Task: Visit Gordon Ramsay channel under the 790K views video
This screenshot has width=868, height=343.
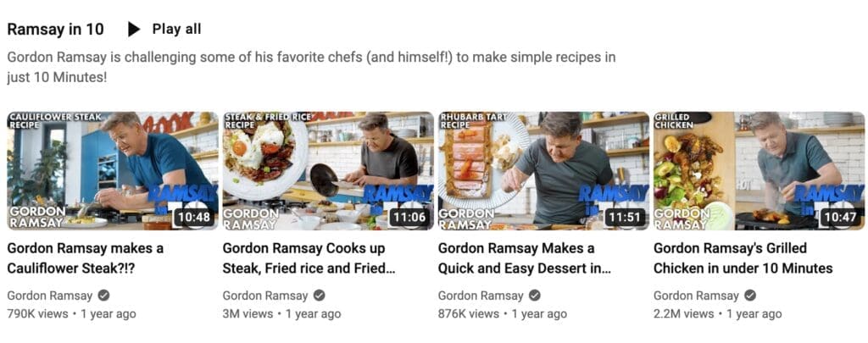Action: pos(50,296)
